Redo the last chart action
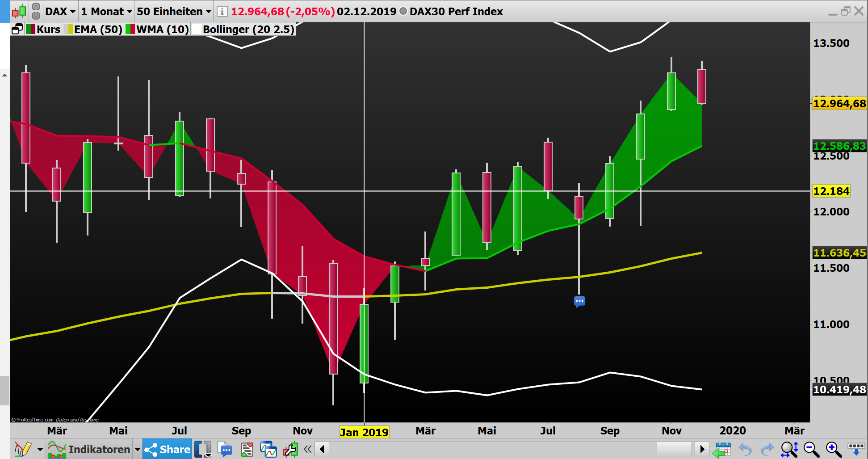Image resolution: width=868 pixels, height=459 pixels. (x=767, y=449)
